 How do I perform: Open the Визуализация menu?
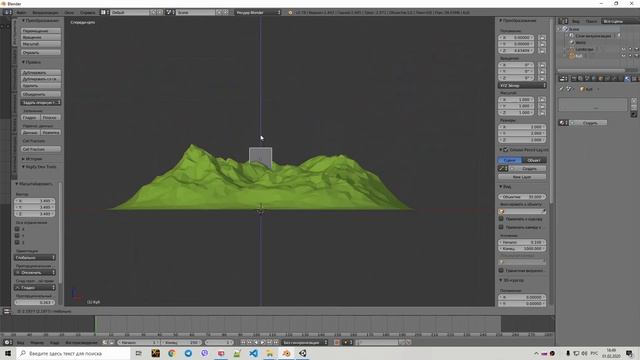[45, 12]
